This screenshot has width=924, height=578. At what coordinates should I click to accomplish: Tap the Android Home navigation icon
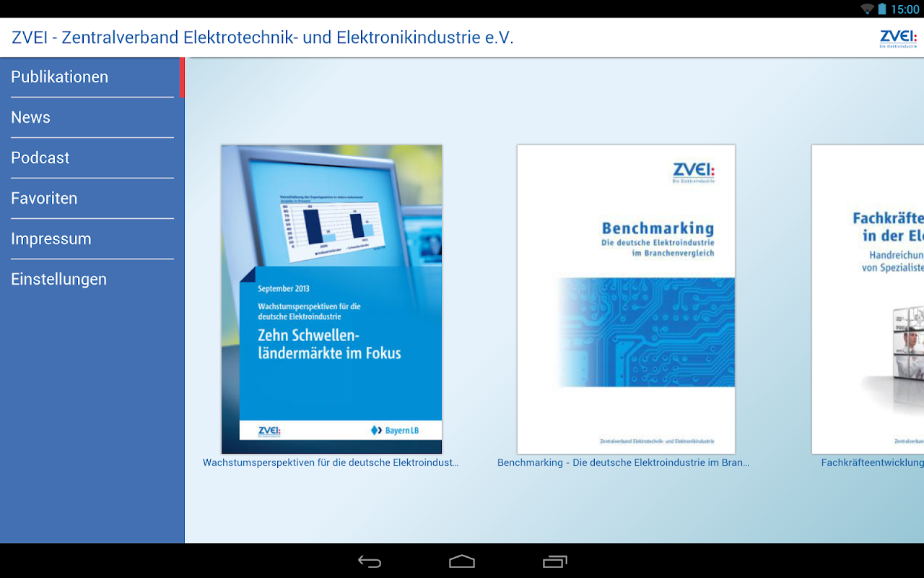462,561
